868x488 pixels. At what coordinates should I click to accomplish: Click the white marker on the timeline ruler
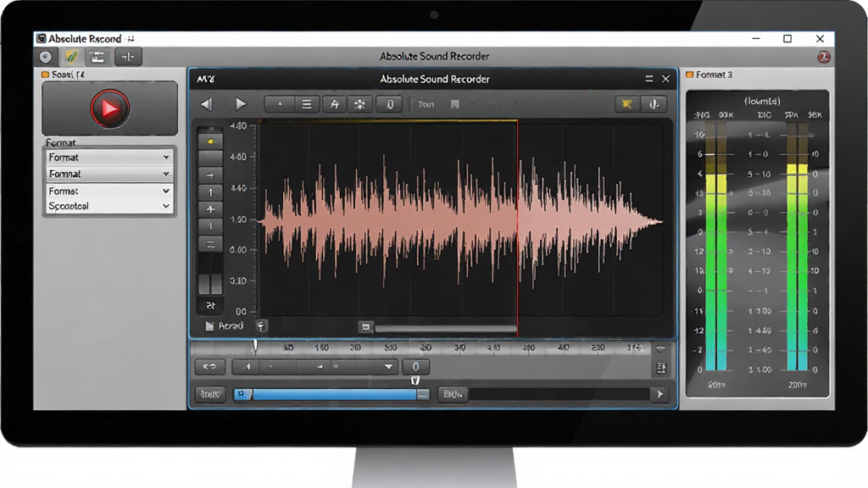[x=254, y=347]
